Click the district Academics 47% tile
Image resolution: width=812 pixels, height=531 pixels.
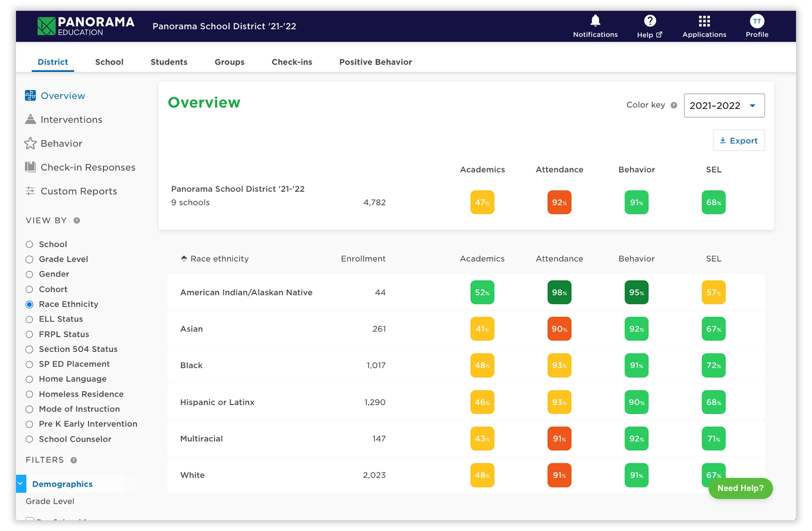(x=482, y=202)
